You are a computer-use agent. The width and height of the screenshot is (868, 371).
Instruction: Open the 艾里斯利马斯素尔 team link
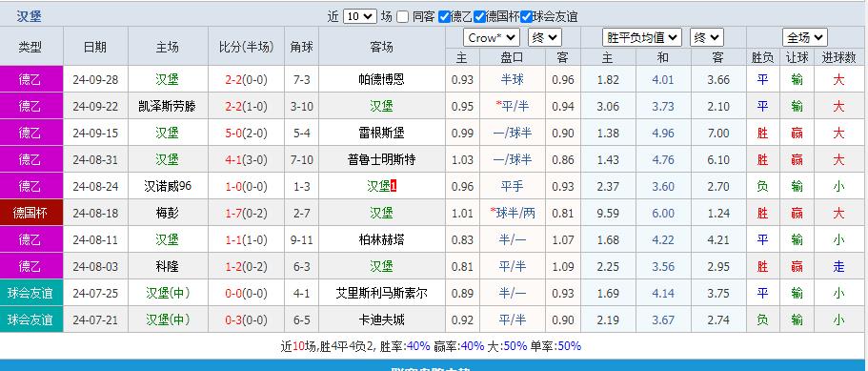point(381,293)
